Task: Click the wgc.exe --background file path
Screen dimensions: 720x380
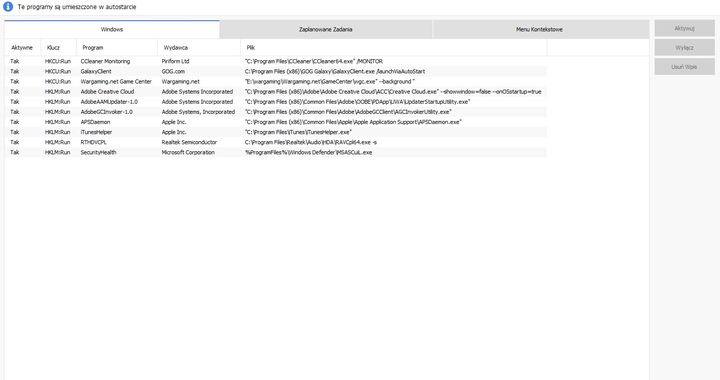Action: (330, 82)
